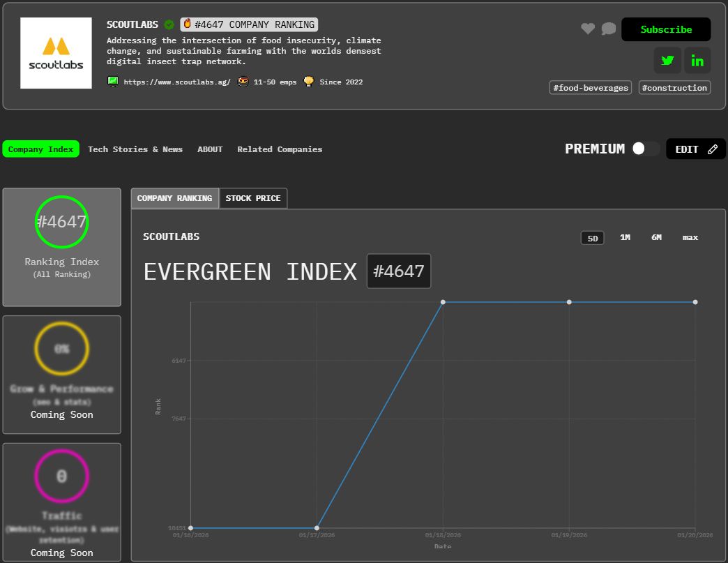Click the pencil icon on EDIT
The width and height of the screenshot is (728, 563).
pos(712,149)
